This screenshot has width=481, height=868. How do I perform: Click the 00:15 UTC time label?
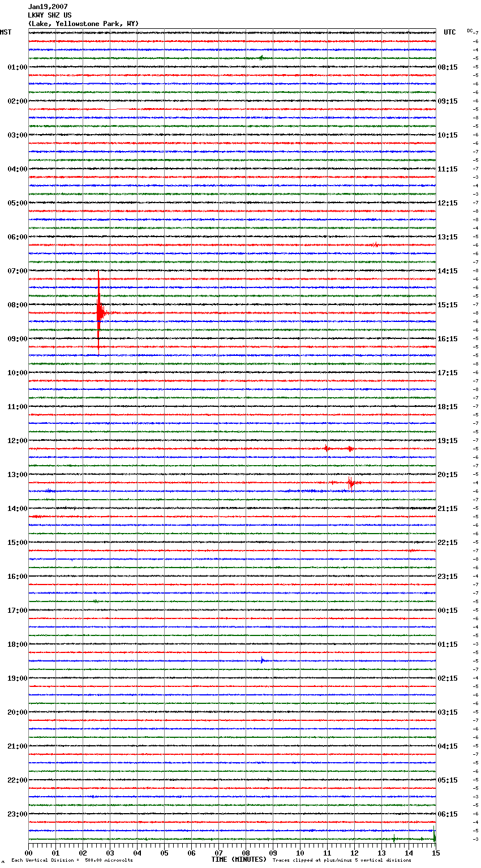448,611
